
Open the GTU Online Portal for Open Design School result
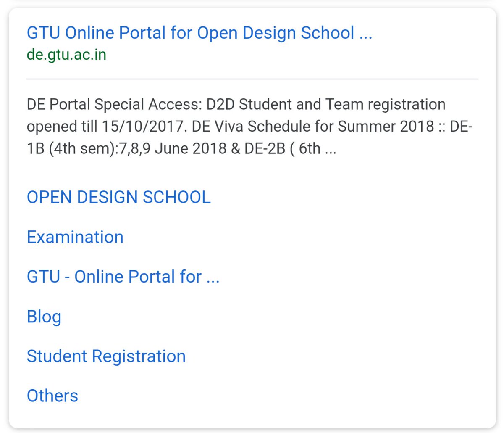(x=199, y=33)
